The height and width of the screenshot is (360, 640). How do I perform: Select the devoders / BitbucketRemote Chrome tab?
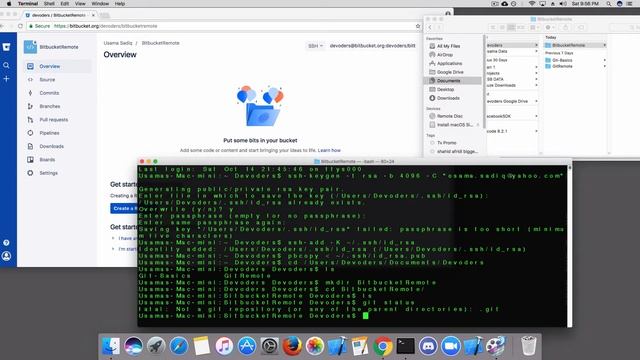pos(60,15)
